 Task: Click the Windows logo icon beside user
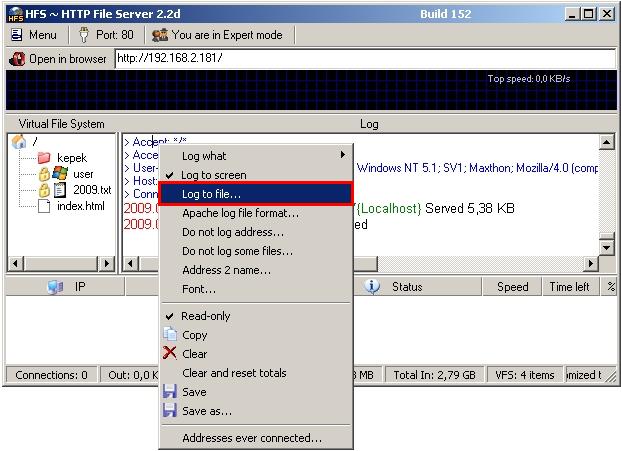(x=60, y=173)
